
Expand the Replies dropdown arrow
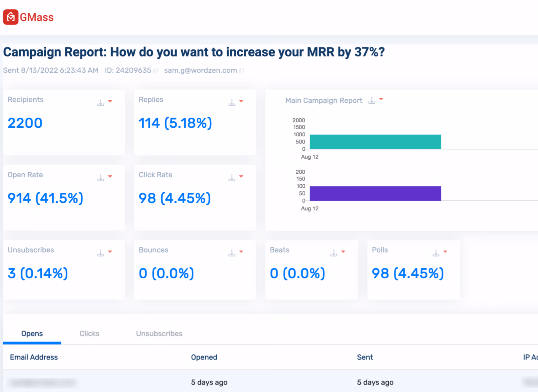[x=241, y=101]
